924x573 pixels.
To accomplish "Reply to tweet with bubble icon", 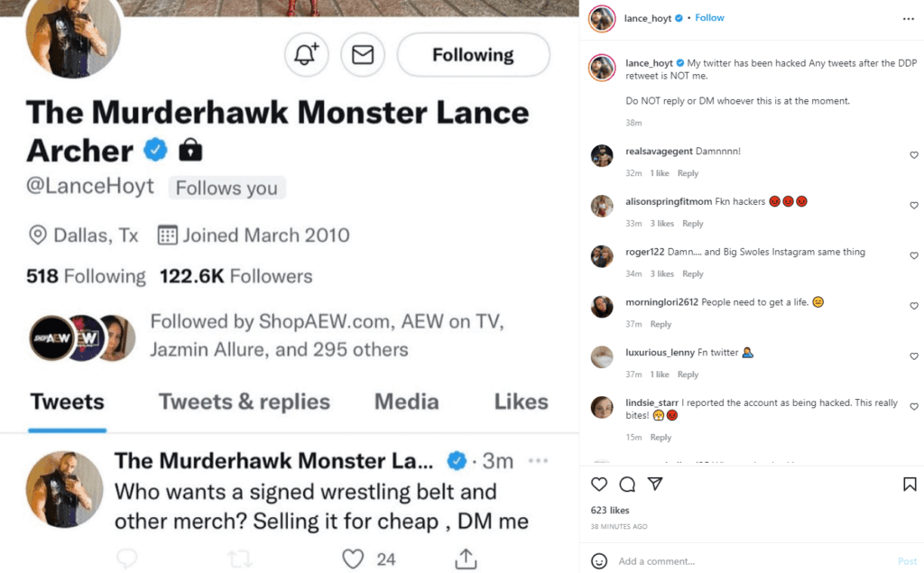I will [127, 559].
